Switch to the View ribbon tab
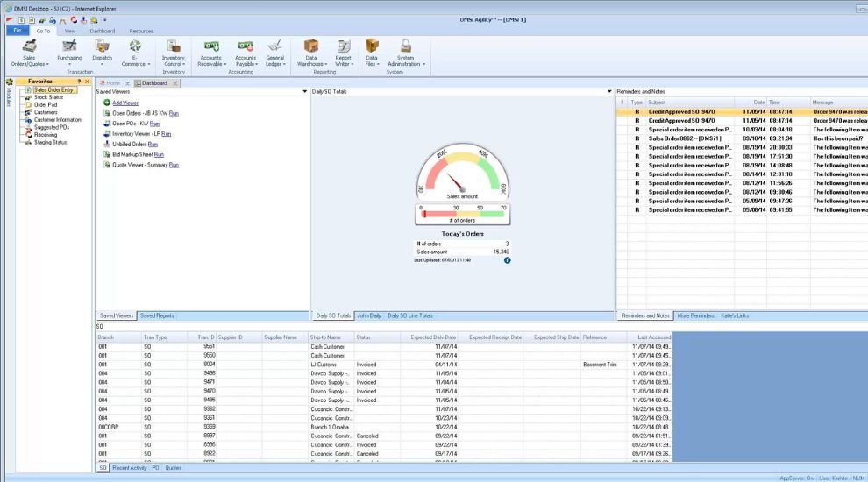The image size is (868, 482). pos(70,31)
